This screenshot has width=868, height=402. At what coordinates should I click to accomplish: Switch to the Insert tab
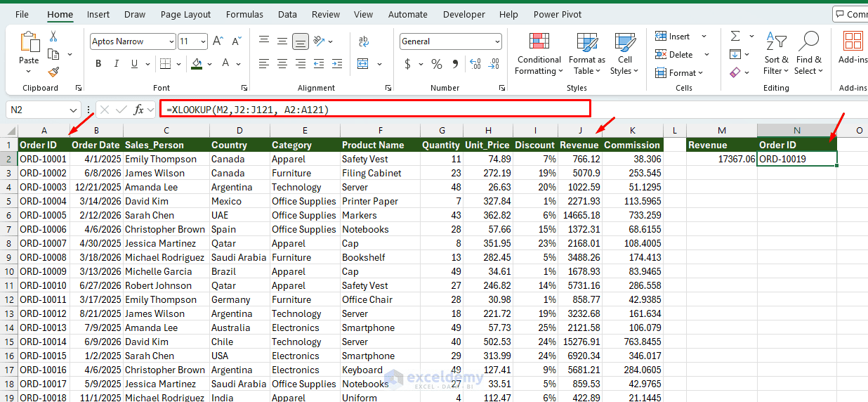[x=98, y=14]
